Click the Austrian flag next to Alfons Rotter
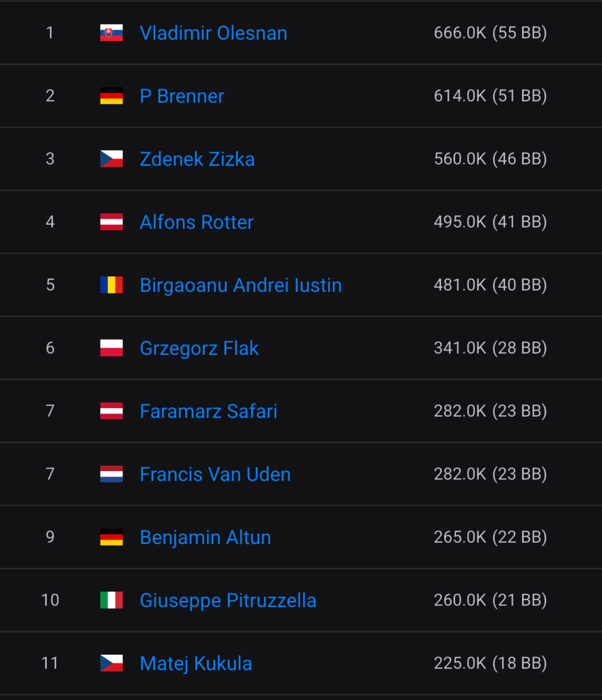Image resolution: width=602 pixels, height=700 pixels. click(x=111, y=222)
